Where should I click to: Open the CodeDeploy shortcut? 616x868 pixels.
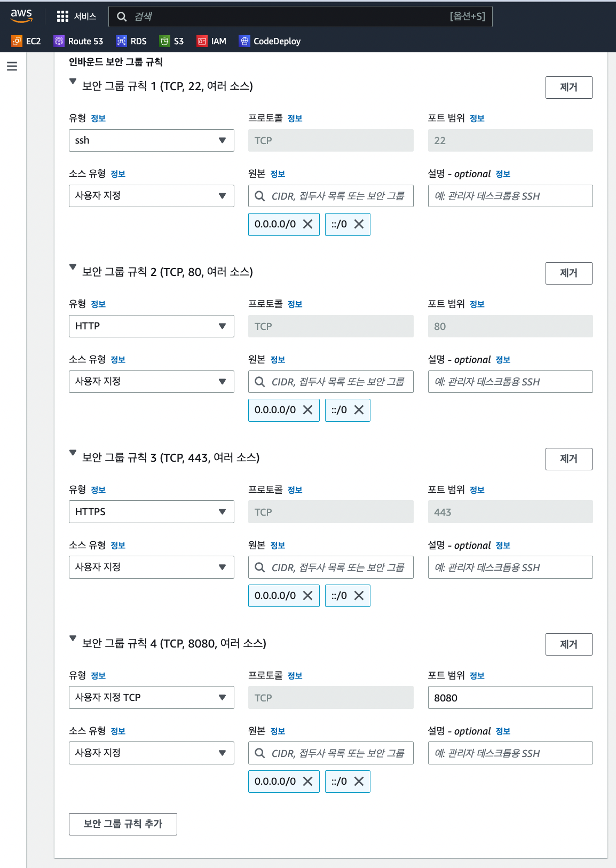coord(270,41)
